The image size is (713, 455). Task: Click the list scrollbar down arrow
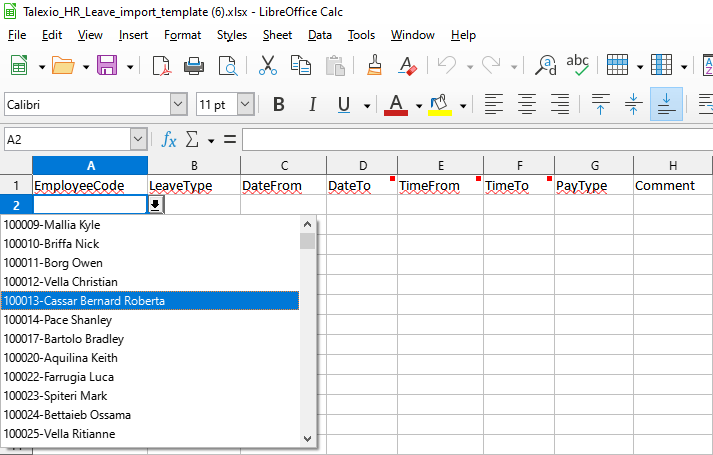coord(307,439)
